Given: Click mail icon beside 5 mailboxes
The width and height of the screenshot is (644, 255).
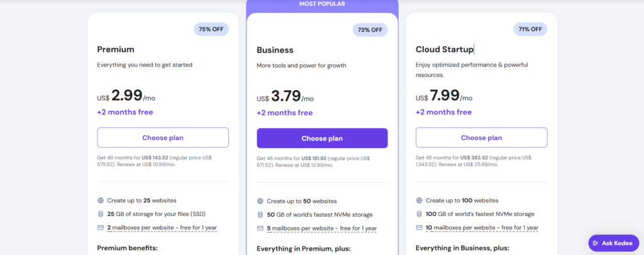Looking at the screenshot, I should tap(260, 229).
